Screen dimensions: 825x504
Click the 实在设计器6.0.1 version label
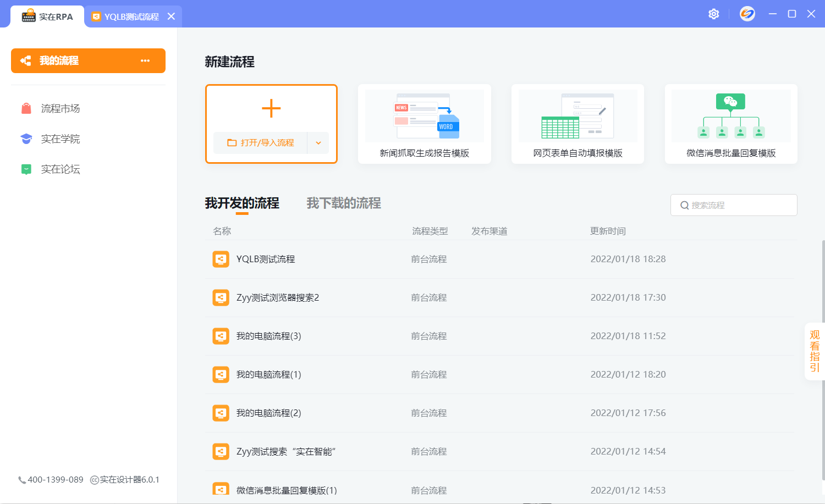coord(129,480)
